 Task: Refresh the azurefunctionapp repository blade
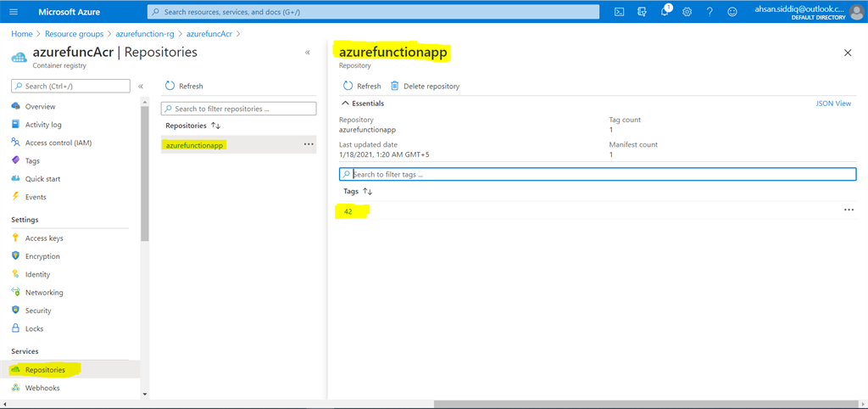coord(362,86)
